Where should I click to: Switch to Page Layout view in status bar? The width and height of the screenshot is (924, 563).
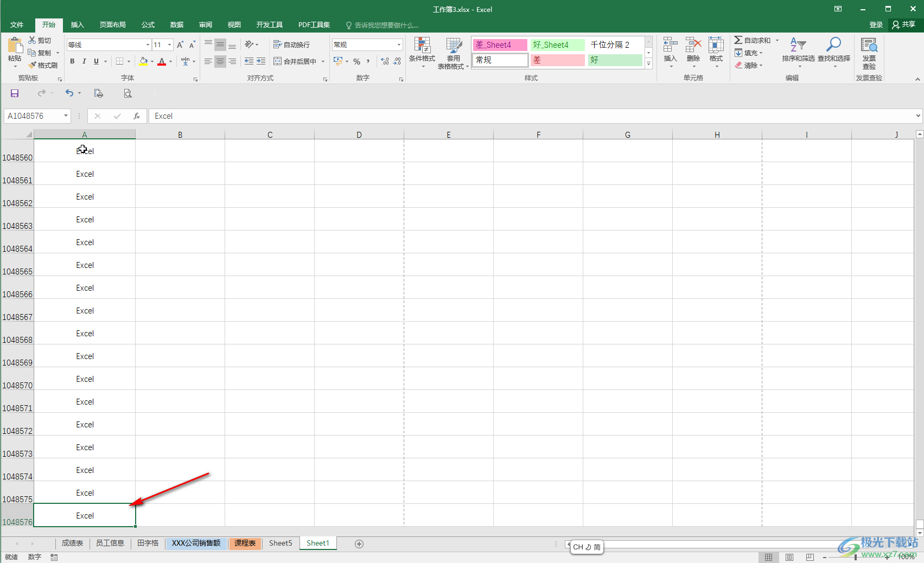click(x=789, y=557)
